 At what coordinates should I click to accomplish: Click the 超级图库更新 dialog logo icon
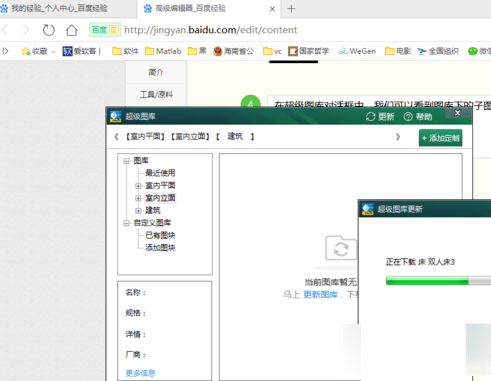(x=368, y=209)
